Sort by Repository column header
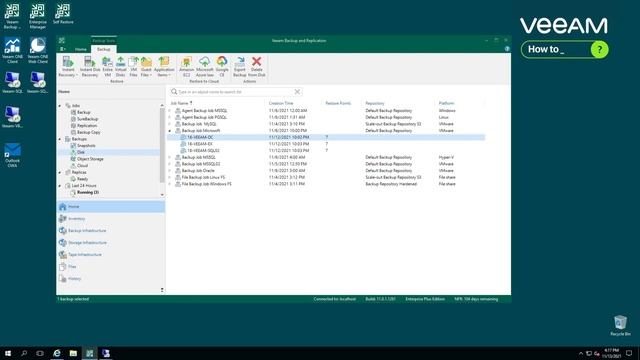640x360 pixels. tap(375, 103)
